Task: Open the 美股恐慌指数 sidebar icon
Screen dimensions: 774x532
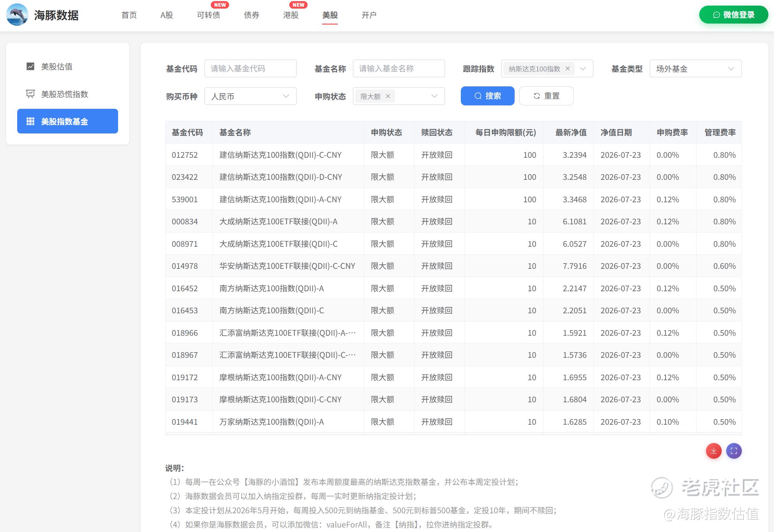Action: [x=30, y=94]
